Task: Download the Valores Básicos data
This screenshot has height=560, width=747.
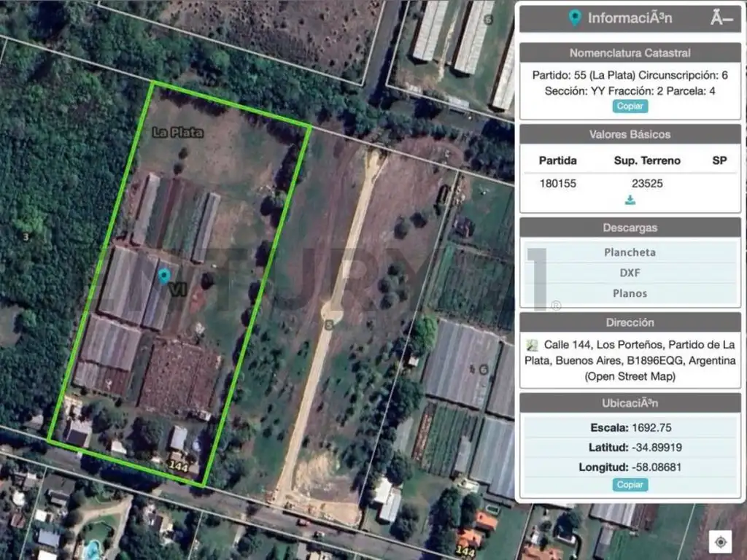Action: click(630, 201)
